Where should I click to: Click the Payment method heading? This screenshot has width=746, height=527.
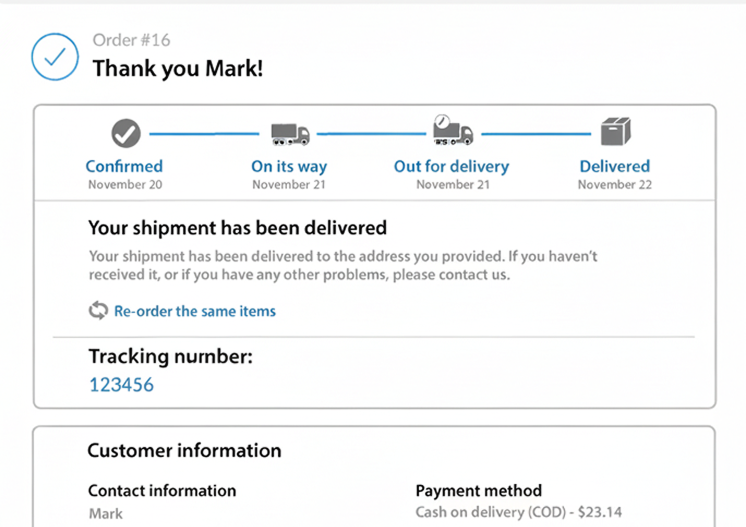pos(478,491)
